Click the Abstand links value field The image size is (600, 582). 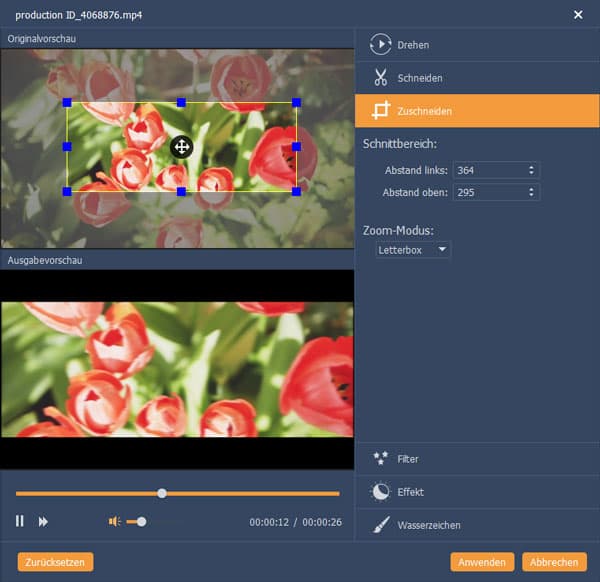pyautogui.click(x=496, y=170)
